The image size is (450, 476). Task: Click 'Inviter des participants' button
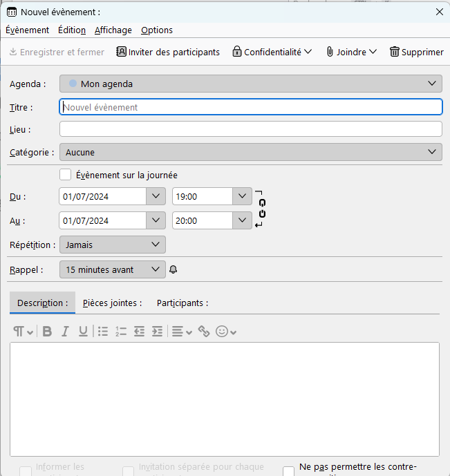(168, 52)
